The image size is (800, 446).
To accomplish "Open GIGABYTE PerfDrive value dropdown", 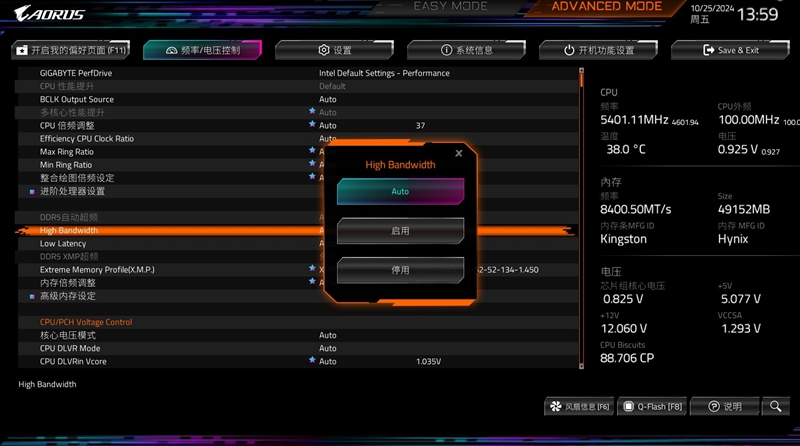I will click(384, 73).
